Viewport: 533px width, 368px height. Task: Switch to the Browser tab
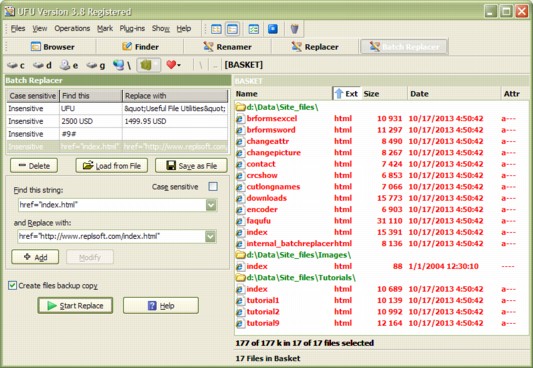(x=52, y=47)
